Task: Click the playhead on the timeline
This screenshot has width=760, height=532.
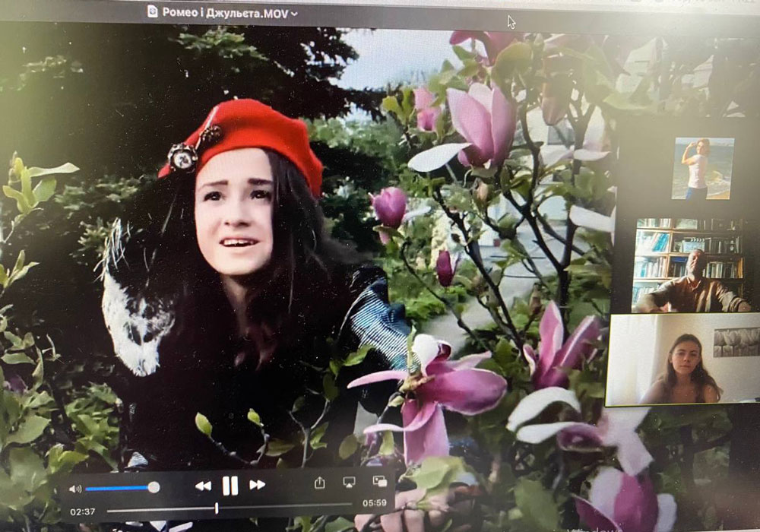Action: (217, 508)
